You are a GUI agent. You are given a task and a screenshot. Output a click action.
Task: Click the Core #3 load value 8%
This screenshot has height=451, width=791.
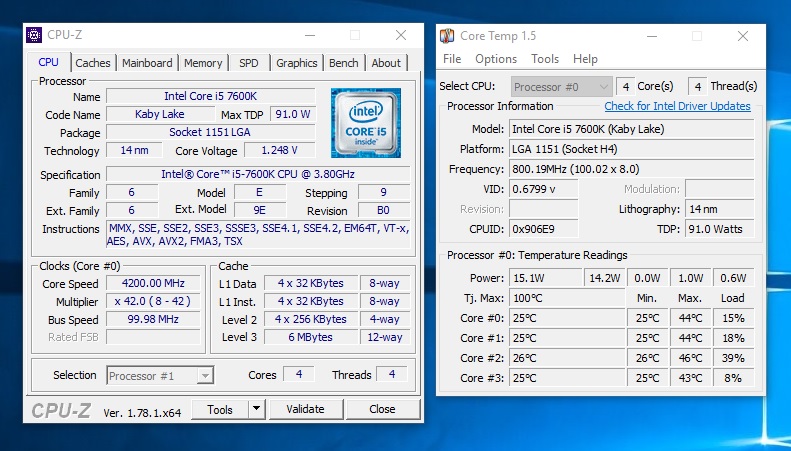733,378
